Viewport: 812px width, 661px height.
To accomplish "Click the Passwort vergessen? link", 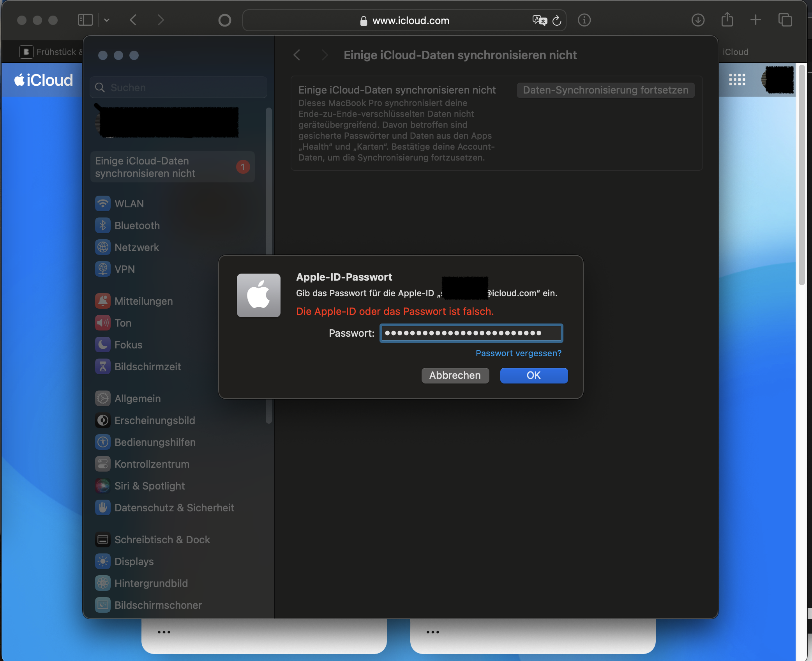I will 518,353.
